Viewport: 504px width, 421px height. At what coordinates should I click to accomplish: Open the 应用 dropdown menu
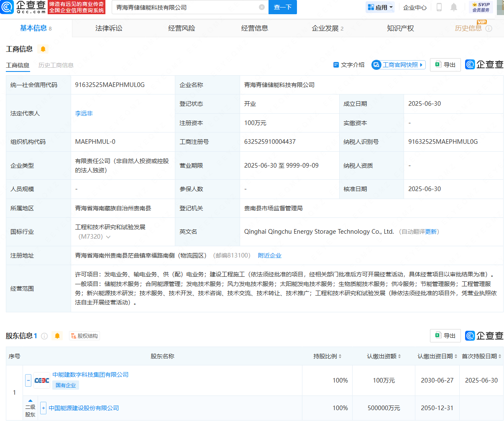[380, 7]
